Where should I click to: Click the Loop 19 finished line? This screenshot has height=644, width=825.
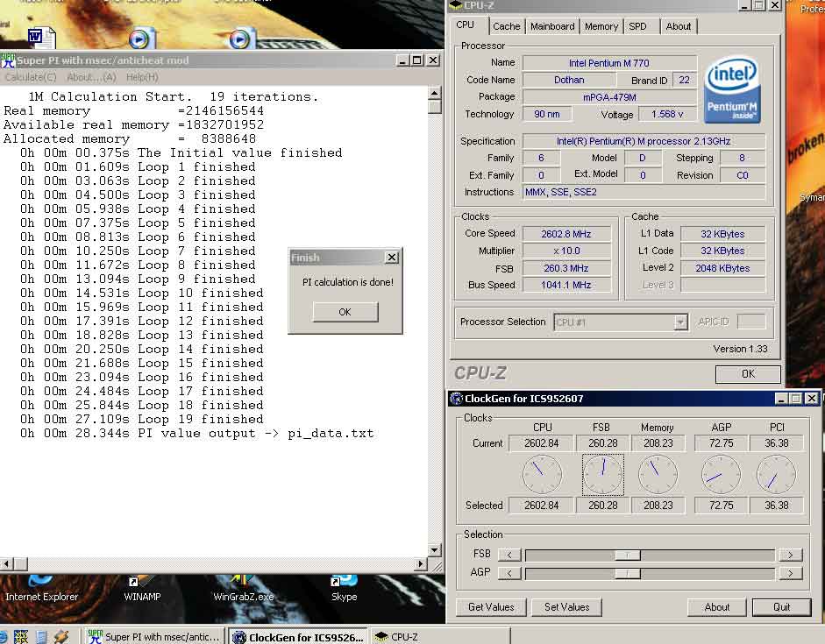142,420
